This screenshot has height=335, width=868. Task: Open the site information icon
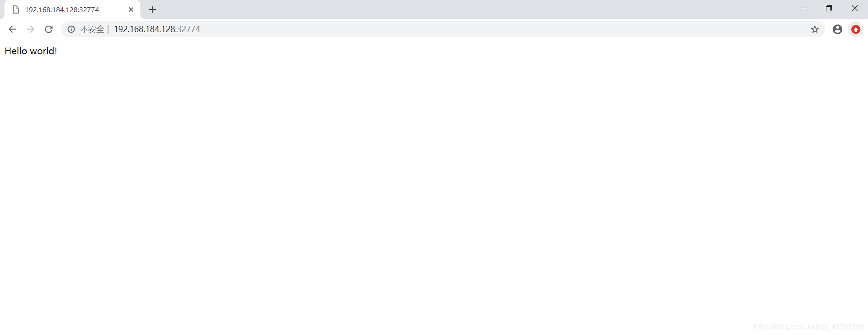(x=71, y=29)
